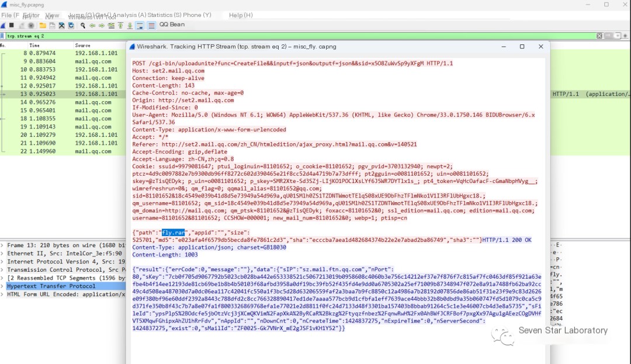This screenshot has height=364, width=631.
Task: Click the HTTP/1.1 200 OK response text
Action: point(507,240)
